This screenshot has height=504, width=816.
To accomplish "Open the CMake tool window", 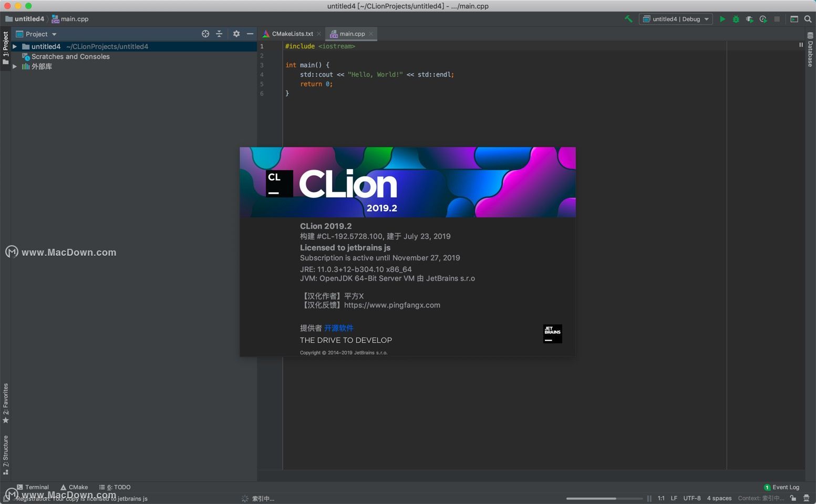I will tap(74, 487).
